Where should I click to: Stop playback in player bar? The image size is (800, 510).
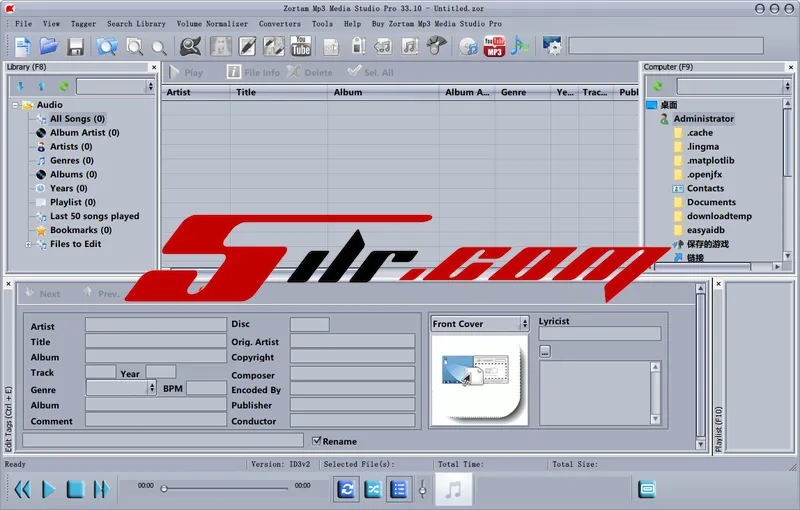[x=75, y=490]
